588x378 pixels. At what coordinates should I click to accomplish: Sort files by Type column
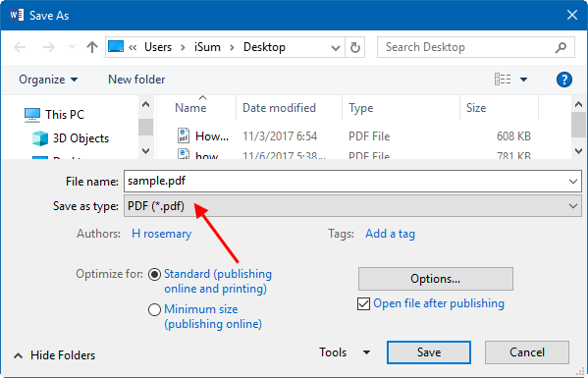360,108
